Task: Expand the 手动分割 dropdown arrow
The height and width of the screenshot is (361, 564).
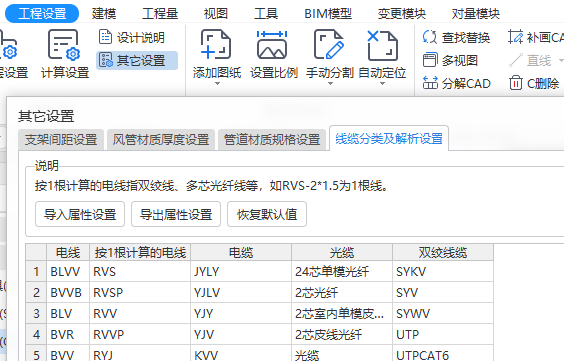Action: pos(330,84)
